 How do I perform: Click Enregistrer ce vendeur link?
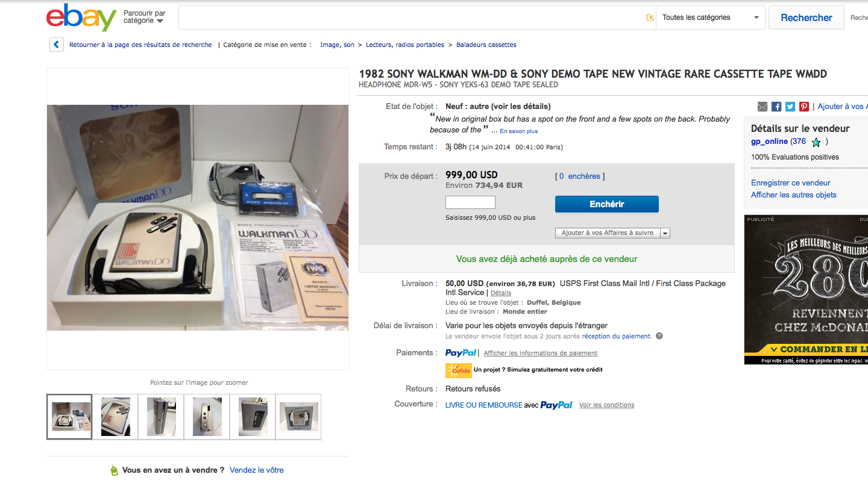[790, 182]
